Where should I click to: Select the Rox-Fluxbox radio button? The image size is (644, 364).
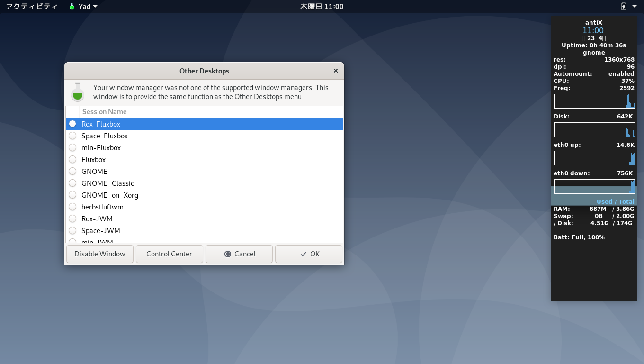[x=72, y=124]
